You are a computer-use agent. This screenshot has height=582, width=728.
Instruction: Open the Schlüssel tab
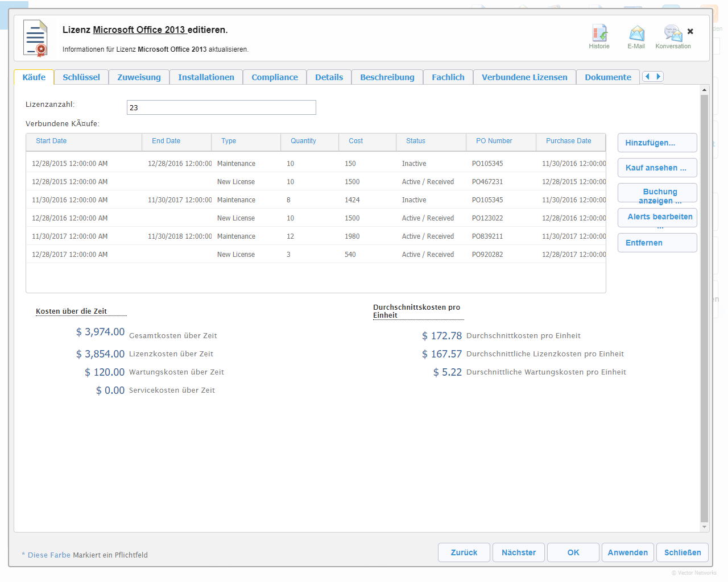pos(81,77)
